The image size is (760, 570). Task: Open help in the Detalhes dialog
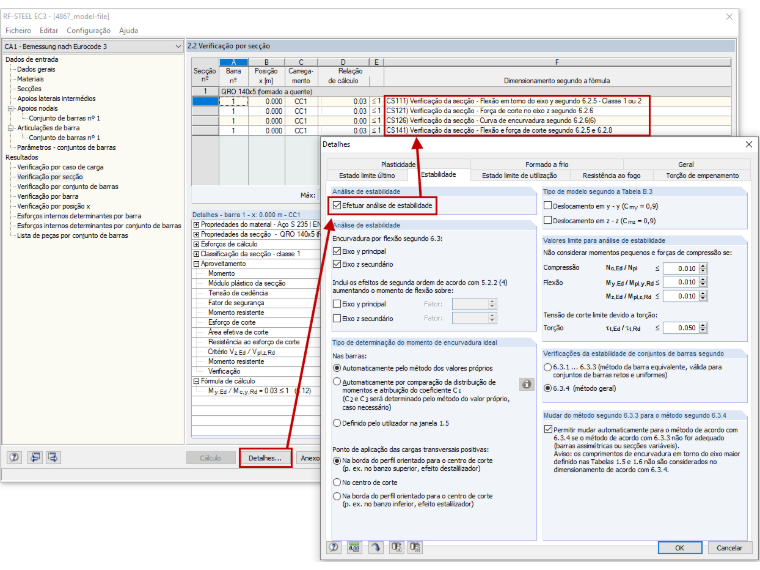click(x=334, y=547)
